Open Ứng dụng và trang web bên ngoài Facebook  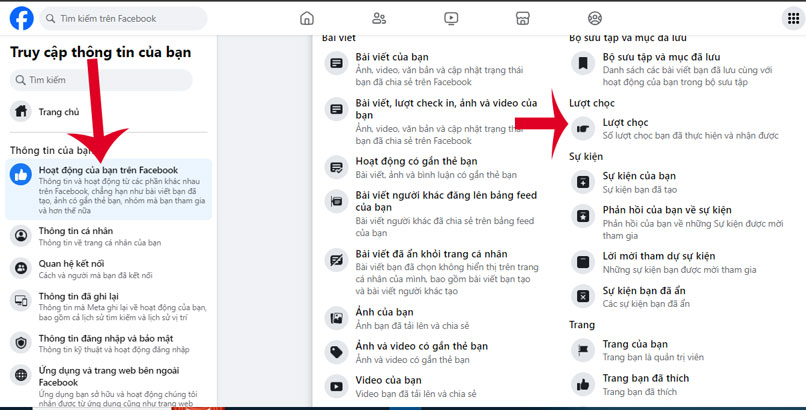pyautogui.click(x=108, y=385)
